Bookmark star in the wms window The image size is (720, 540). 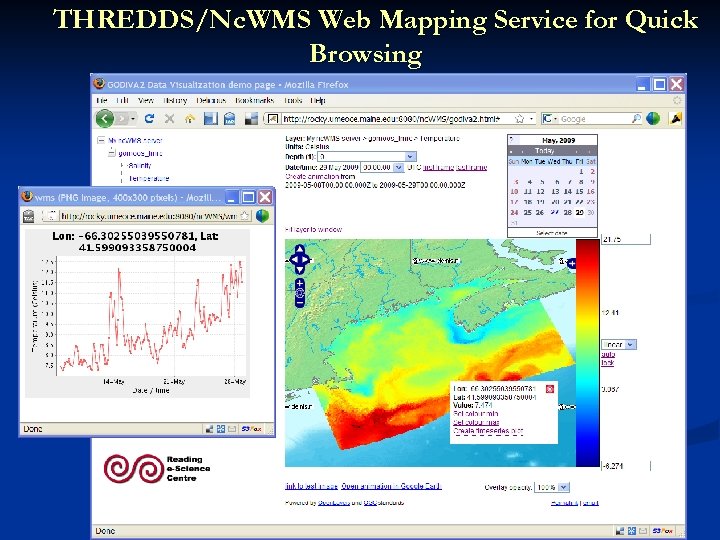[x=245, y=215]
